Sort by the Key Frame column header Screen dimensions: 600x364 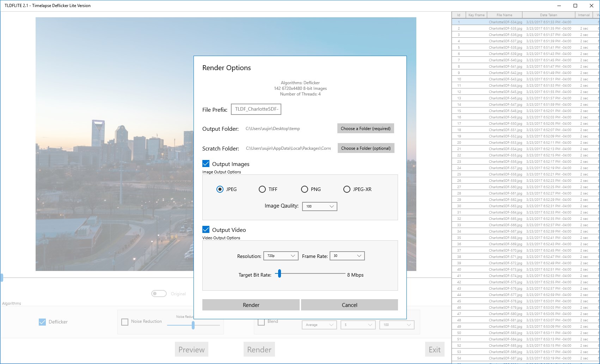pos(476,15)
